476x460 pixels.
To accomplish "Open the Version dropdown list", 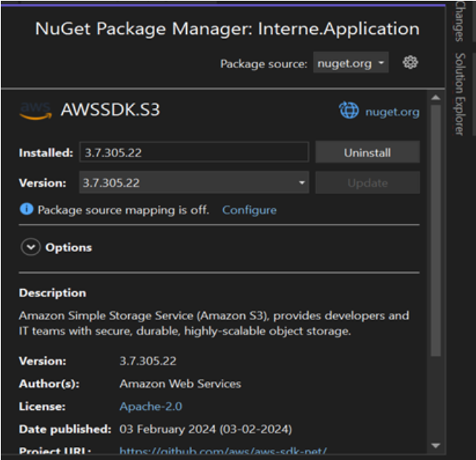I will click(194, 183).
